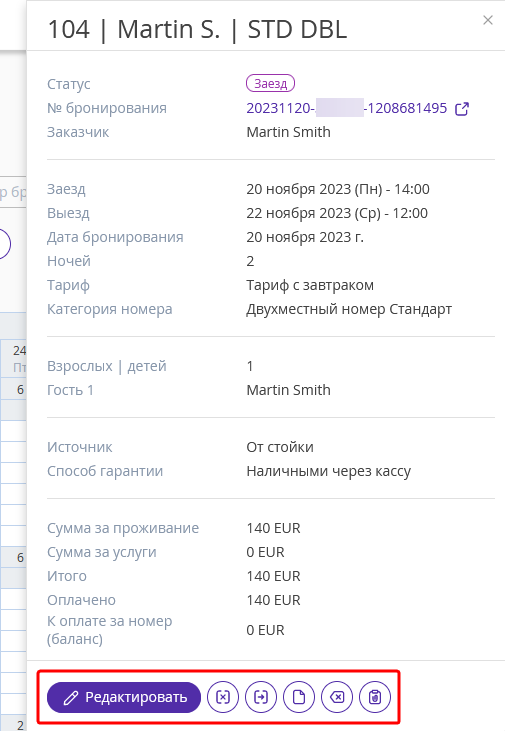The height and width of the screenshot is (731, 505).
Task: Click the clipboard icon button
Action: click(x=375, y=697)
